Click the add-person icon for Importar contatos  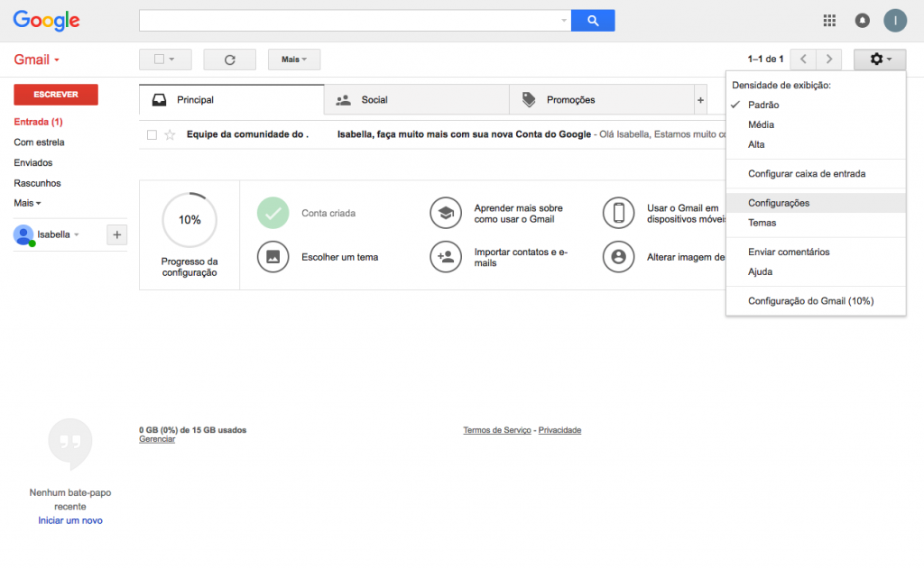click(x=446, y=257)
